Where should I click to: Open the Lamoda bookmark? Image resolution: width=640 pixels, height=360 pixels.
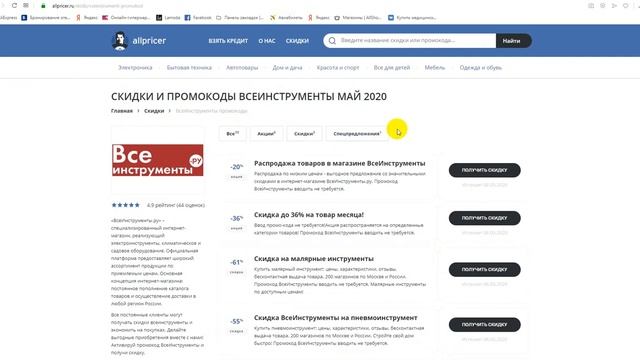click(x=168, y=18)
